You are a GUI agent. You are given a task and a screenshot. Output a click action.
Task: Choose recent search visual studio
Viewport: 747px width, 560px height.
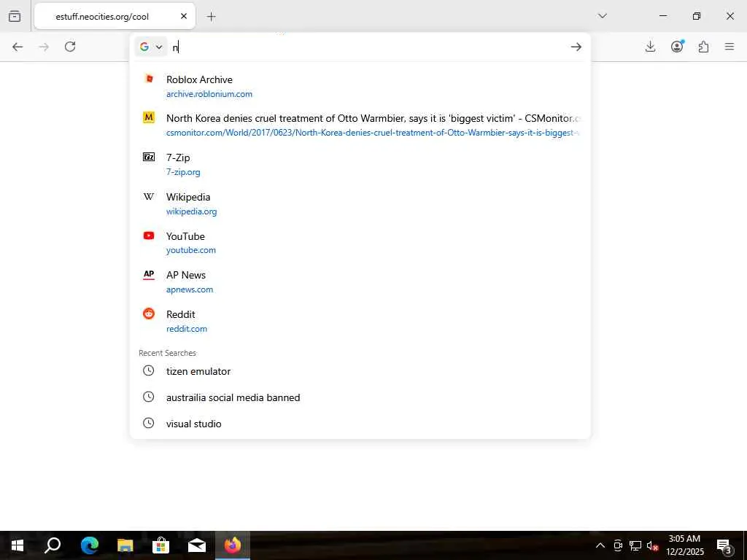360,424
